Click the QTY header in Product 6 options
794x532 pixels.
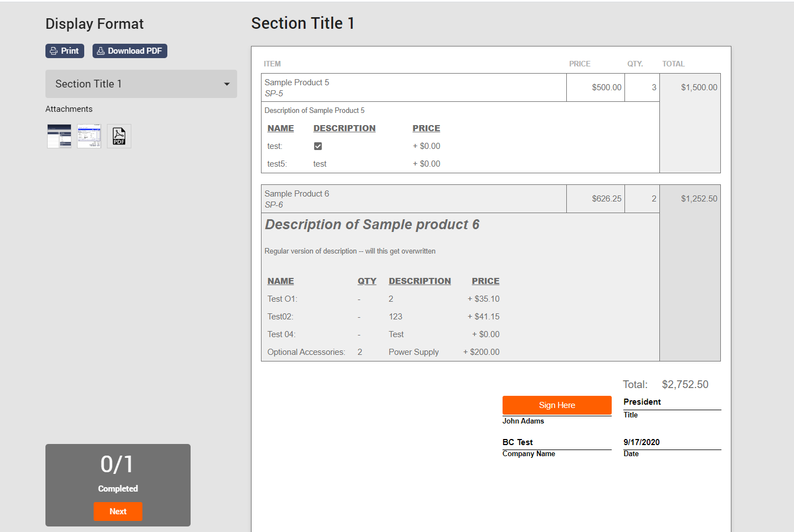(367, 281)
